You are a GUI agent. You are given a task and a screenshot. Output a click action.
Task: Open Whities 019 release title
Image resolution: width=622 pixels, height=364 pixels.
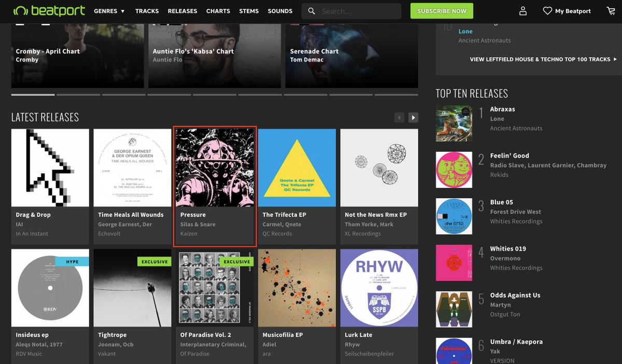click(x=508, y=249)
